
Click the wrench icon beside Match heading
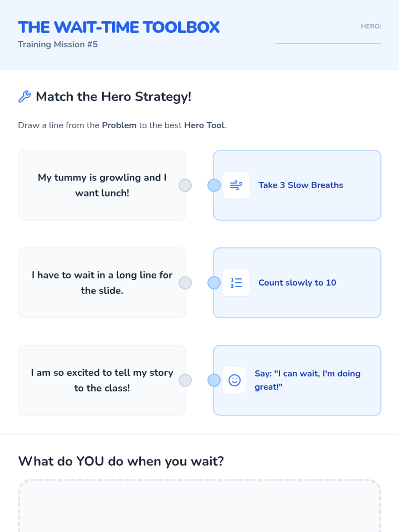pos(24,96)
